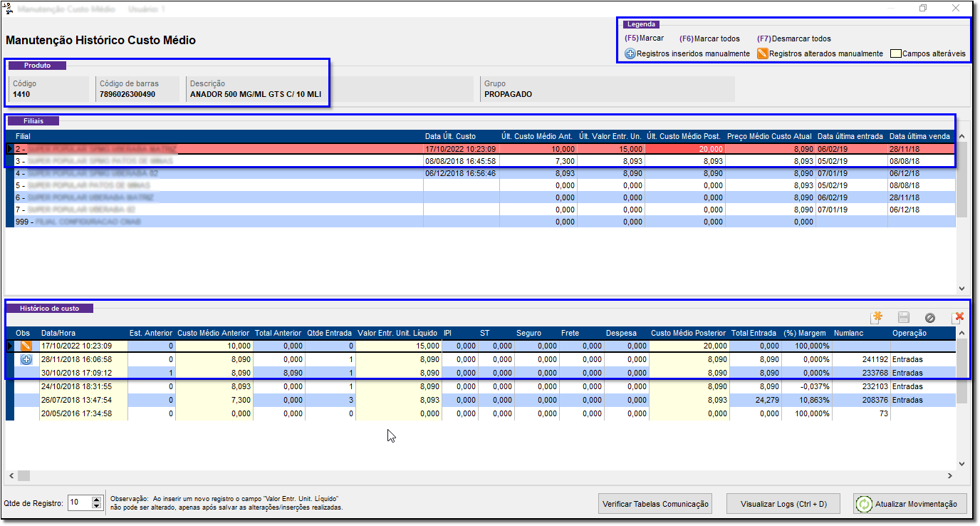This screenshot has height=526, width=980.
Task: Click the orange 'Registros alterados manualmente' legend icon
Action: [762, 53]
